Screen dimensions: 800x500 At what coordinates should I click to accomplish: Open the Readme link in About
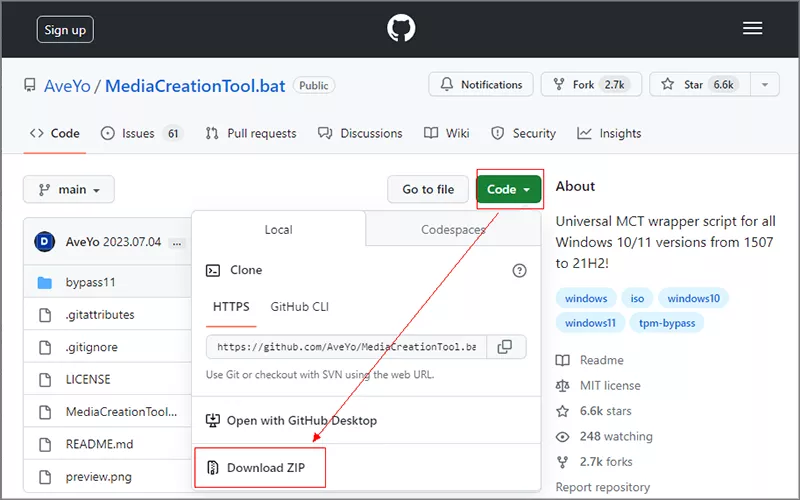[x=590, y=360]
